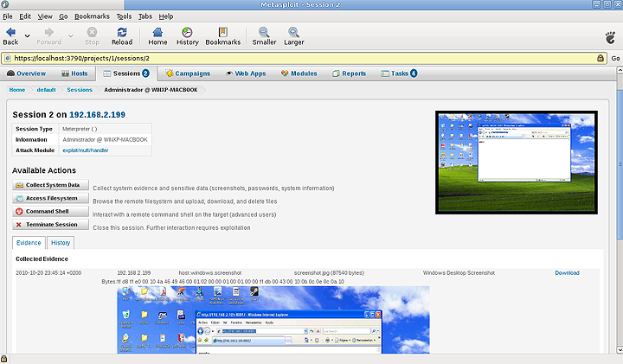Switch to the Overview tab
The width and height of the screenshot is (623, 364).
pyautogui.click(x=26, y=73)
